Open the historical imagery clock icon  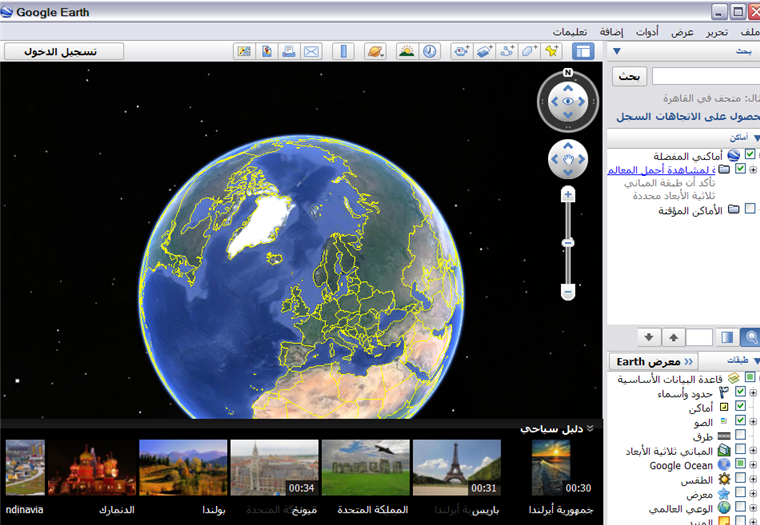(430, 51)
